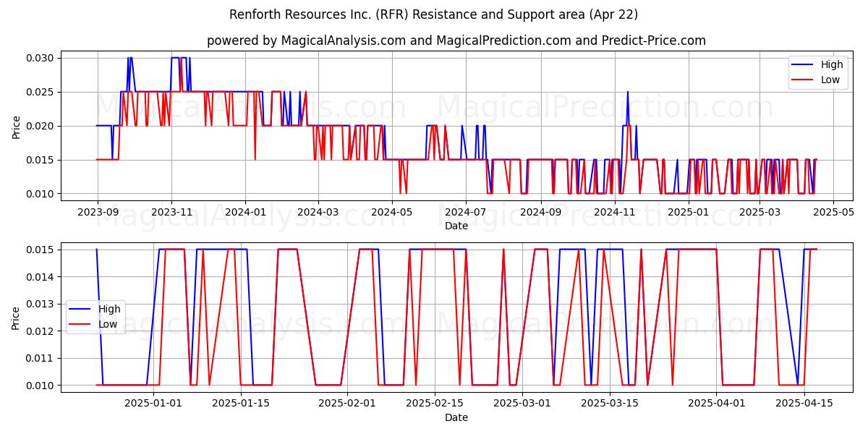The width and height of the screenshot is (868, 434).
Task: Click the '2024-07' tick label on the upper chart
Action: click(464, 212)
